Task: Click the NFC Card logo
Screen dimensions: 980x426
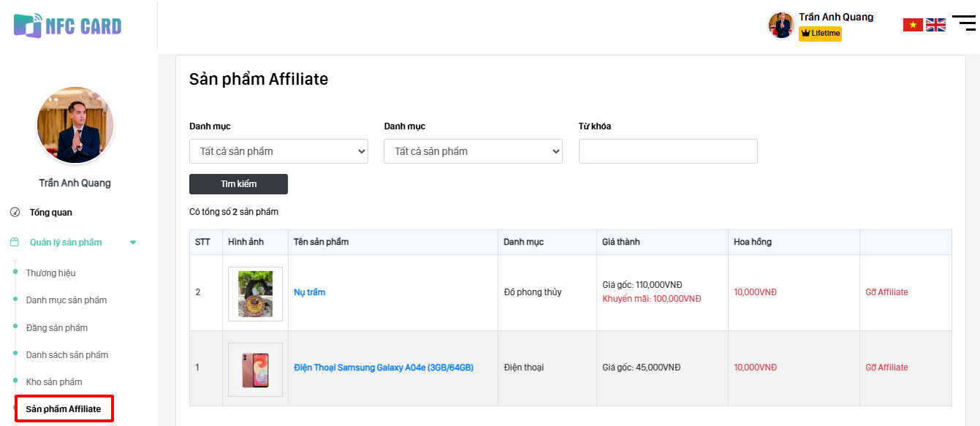Action: (67, 26)
